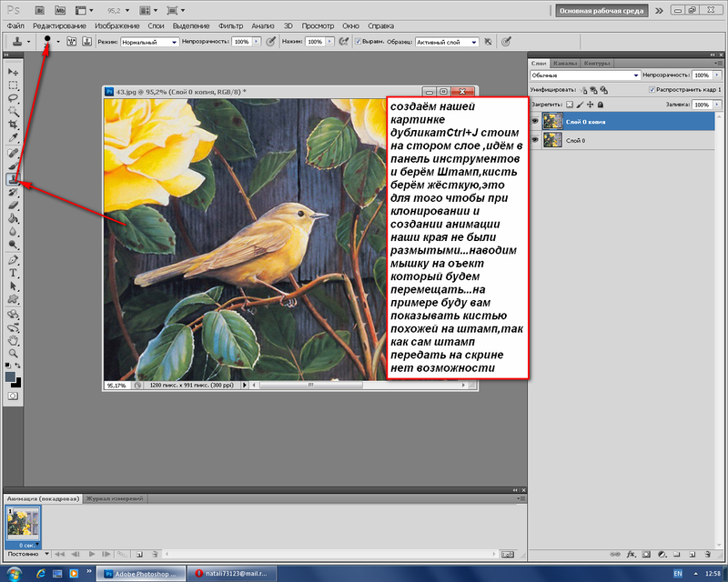Hide the 'Слой 0 копия' layer

tap(535, 121)
